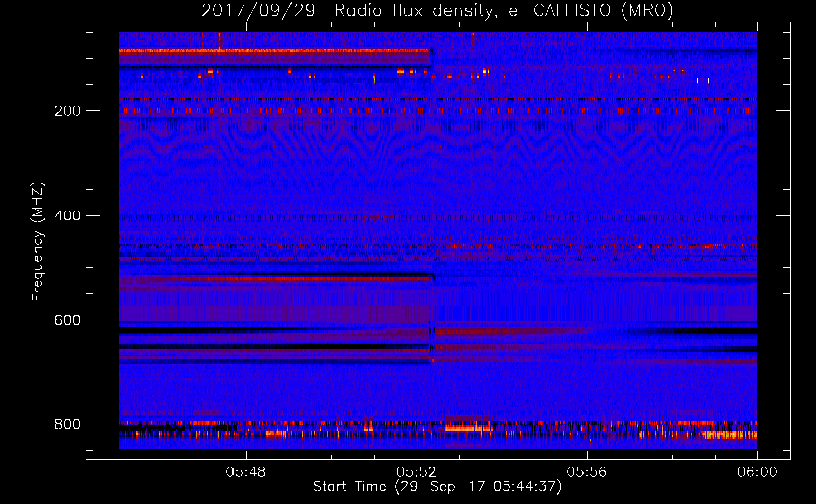Screen dimensions: 816x504
Task: Click the 05:48 time tick label
Action: coord(246,472)
